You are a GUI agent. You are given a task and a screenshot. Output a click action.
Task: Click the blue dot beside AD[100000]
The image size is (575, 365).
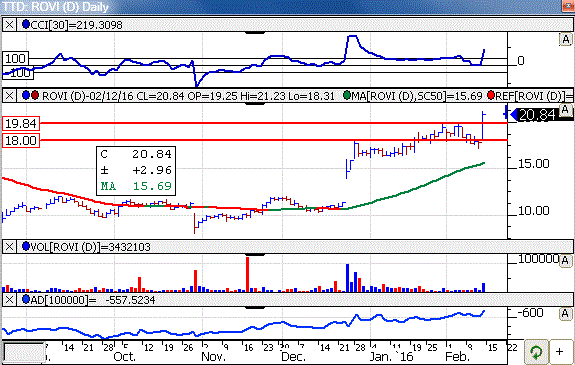click(x=26, y=299)
